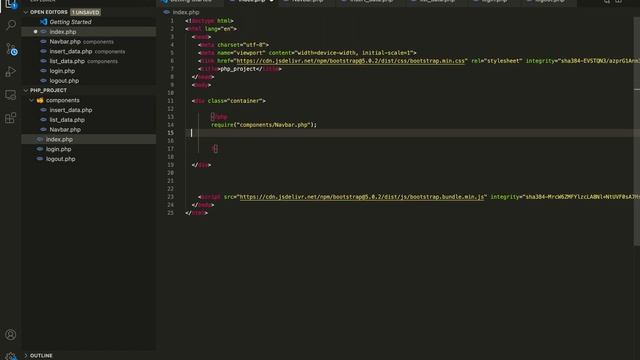
Task: Click line number 25 in gutter
Action: 170,213
